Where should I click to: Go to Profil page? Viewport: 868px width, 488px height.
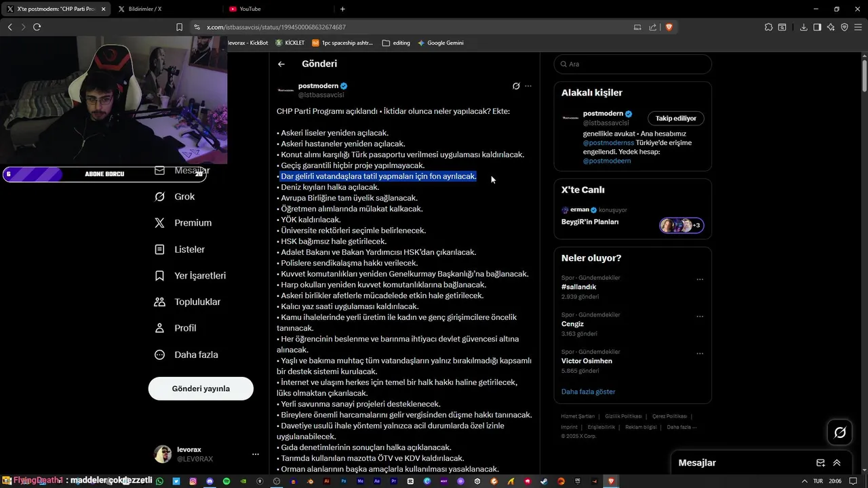[176, 328]
